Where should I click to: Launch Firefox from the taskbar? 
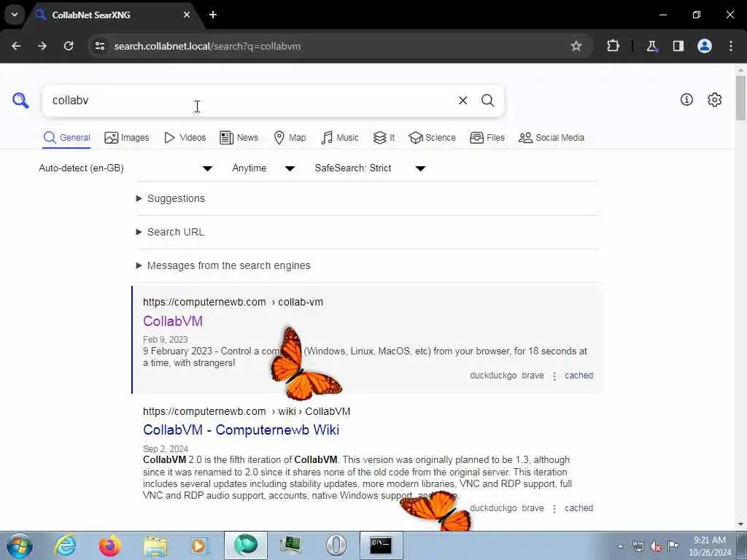[110, 545]
